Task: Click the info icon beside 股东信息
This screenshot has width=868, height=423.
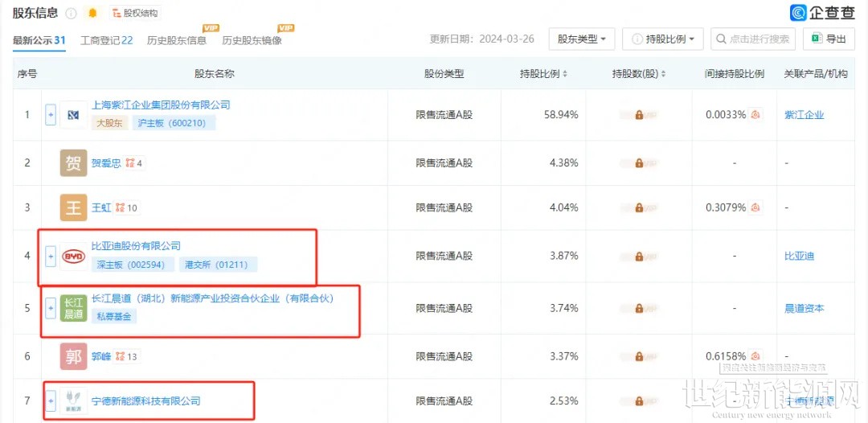Action: point(72,13)
